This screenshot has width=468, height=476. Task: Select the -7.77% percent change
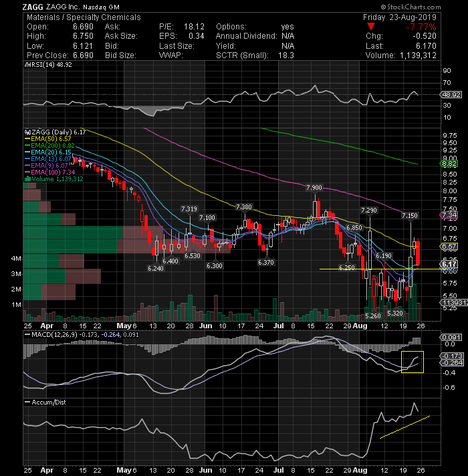(421, 27)
